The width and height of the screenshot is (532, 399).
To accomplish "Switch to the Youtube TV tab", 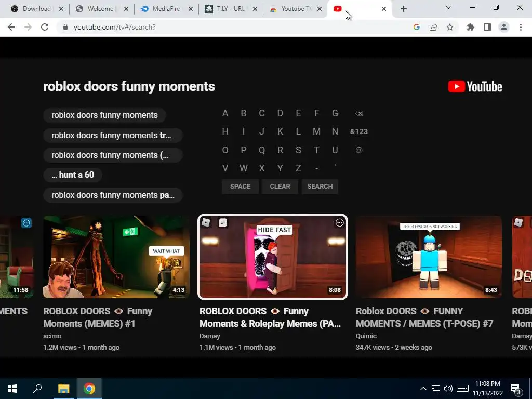I will (295, 9).
